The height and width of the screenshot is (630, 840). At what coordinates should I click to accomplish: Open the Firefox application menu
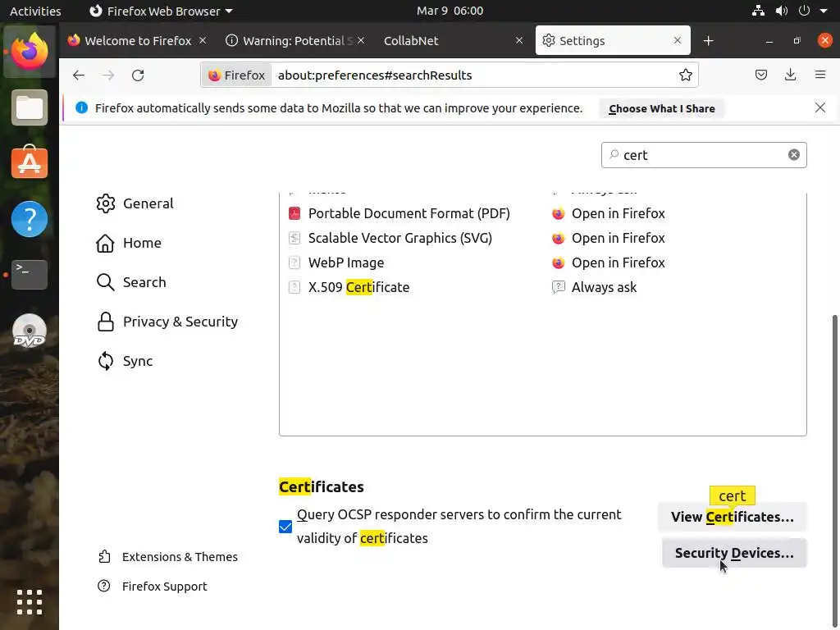pyautogui.click(x=819, y=75)
